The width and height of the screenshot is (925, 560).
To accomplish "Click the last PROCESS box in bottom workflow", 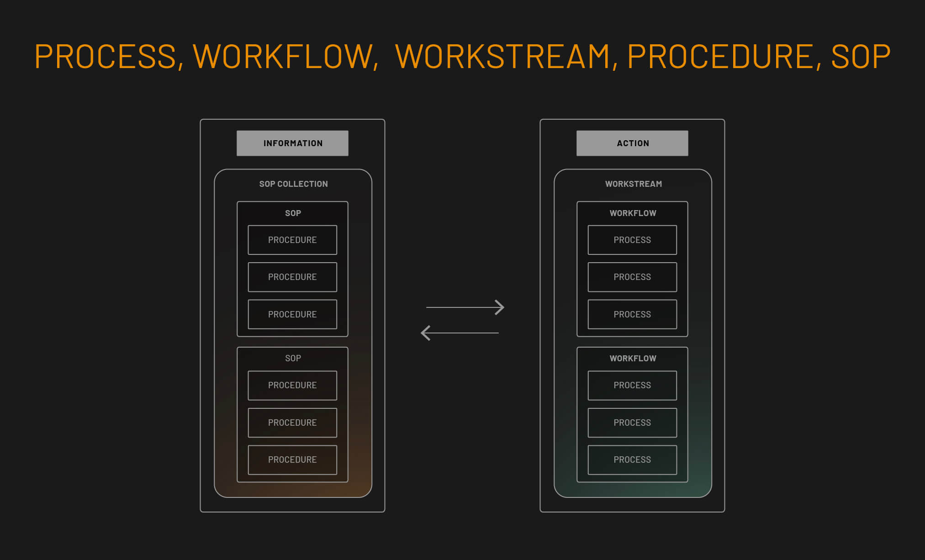I will pos(632,460).
